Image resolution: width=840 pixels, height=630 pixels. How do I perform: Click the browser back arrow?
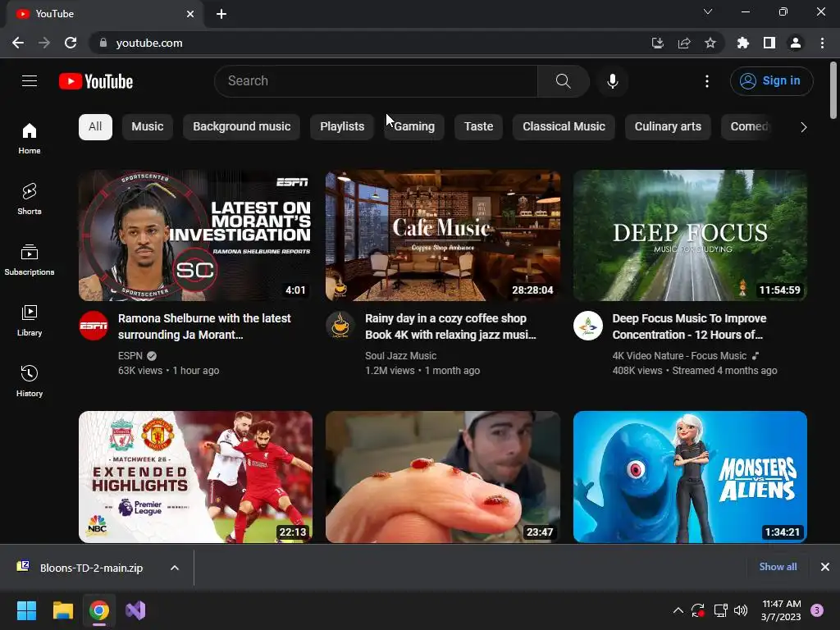pyautogui.click(x=18, y=43)
